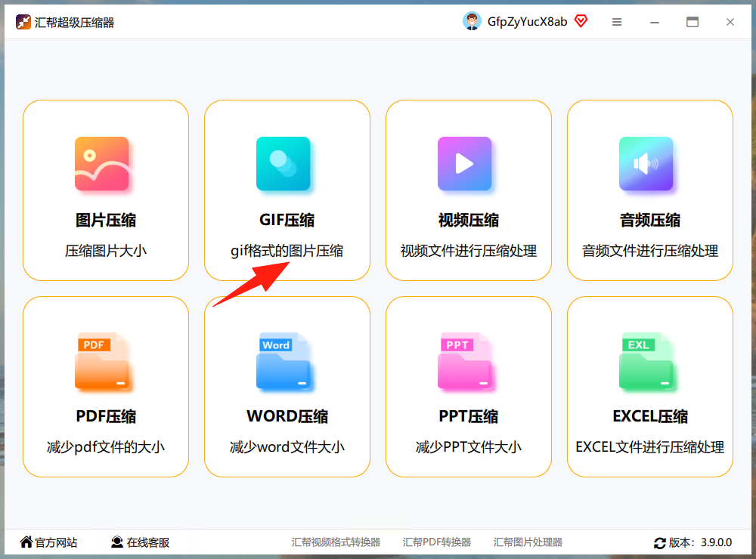756x559 pixels.
Task: Select the teal GIF压缩 icon
Action: (283, 164)
